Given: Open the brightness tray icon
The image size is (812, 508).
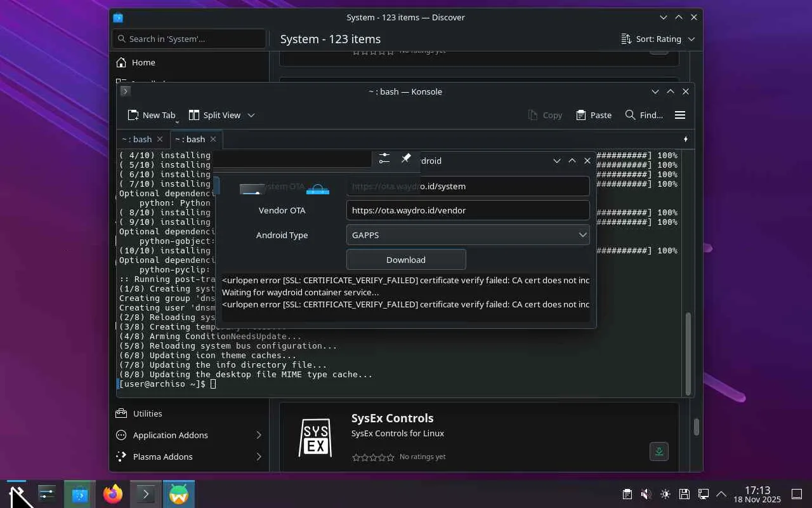Looking at the screenshot, I should [665, 494].
